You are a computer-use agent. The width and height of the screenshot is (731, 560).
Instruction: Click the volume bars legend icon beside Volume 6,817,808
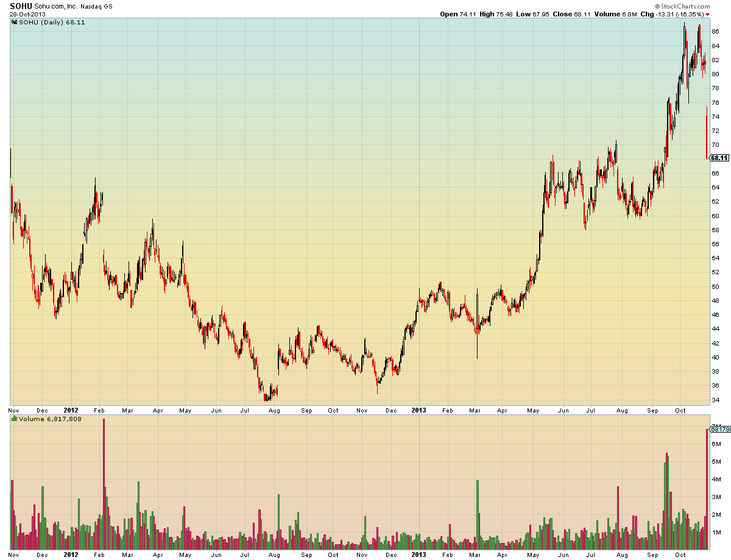tap(13, 419)
